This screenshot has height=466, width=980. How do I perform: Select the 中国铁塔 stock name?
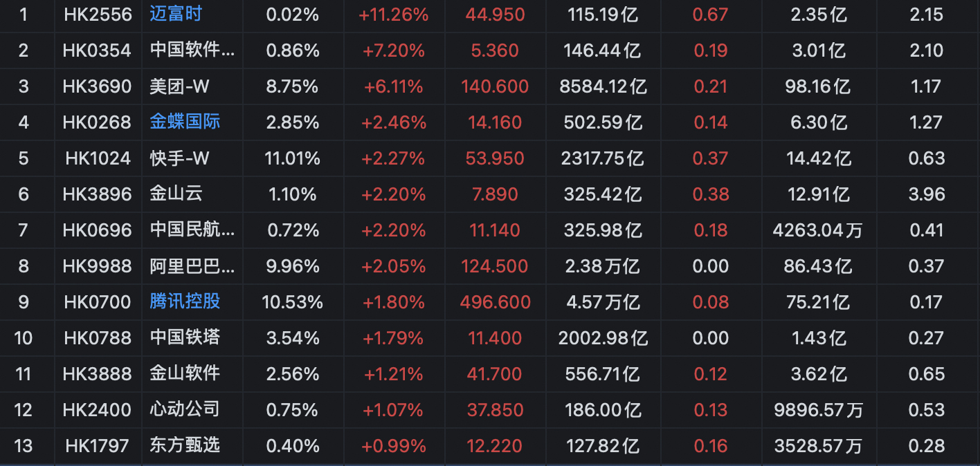tap(185, 337)
